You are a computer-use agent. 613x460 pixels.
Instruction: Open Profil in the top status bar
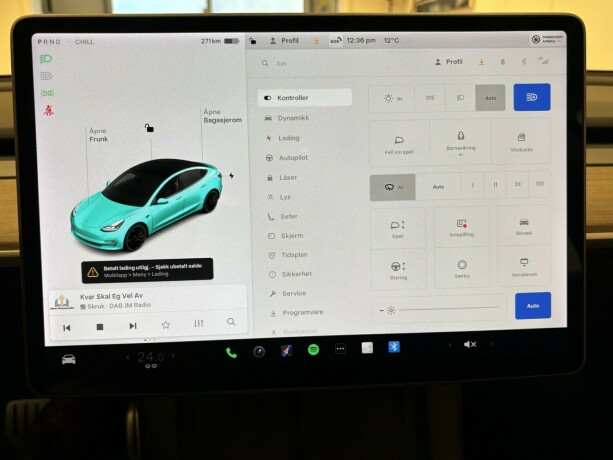284,41
